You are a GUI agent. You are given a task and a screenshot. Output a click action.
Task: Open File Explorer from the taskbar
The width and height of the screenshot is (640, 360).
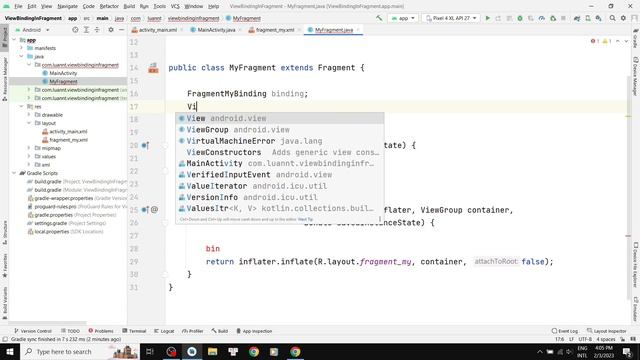(x=212, y=351)
